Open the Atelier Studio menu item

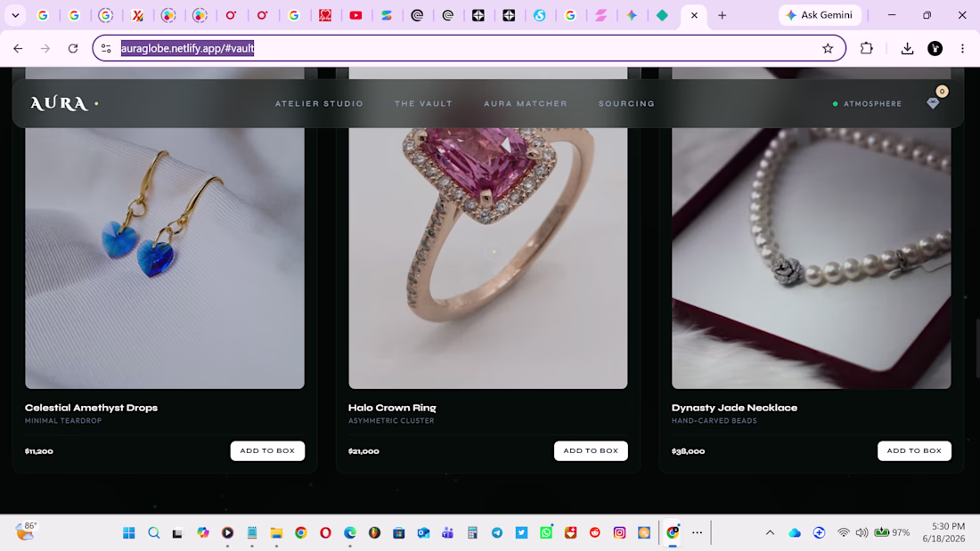tap(319, 104)
